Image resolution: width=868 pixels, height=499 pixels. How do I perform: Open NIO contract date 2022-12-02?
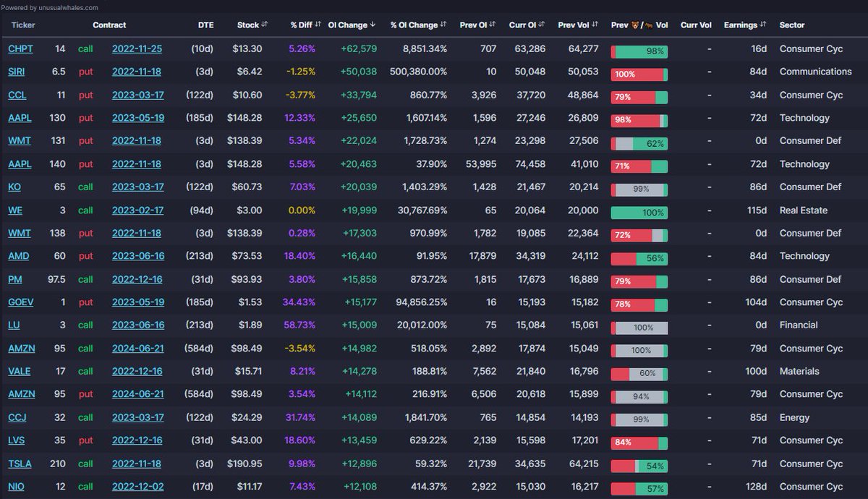pyautogui.click(x=138, y=487)
